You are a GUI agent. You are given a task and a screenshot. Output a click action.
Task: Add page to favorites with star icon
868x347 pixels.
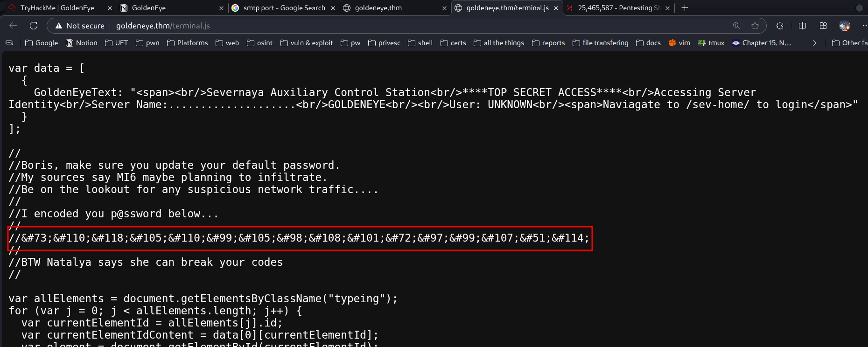pyautogui.click(x=755, y=26)
